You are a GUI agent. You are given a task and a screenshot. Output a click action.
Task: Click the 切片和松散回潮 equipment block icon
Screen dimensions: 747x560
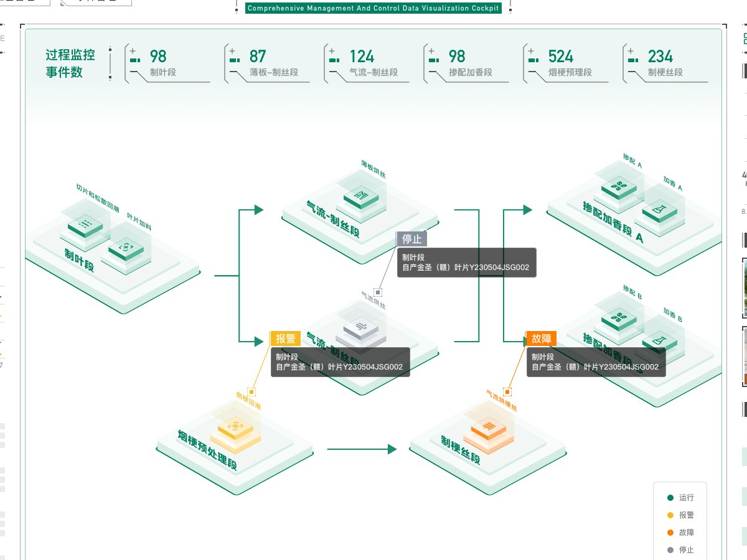[x=85, y=225]
